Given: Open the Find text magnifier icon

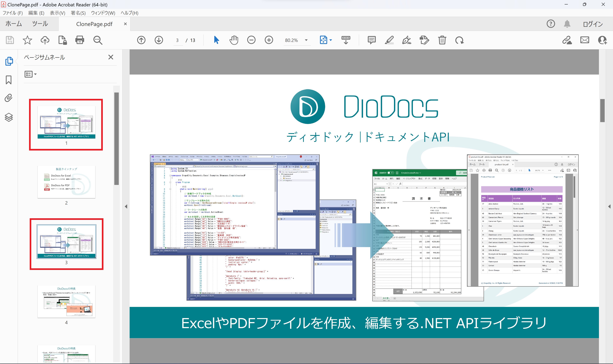Looking at the screenshot, I should click(98, 40).
